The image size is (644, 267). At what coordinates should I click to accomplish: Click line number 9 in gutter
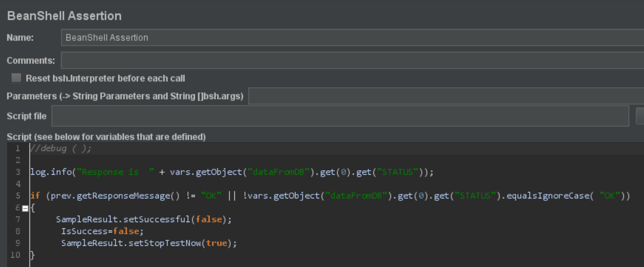18,243
